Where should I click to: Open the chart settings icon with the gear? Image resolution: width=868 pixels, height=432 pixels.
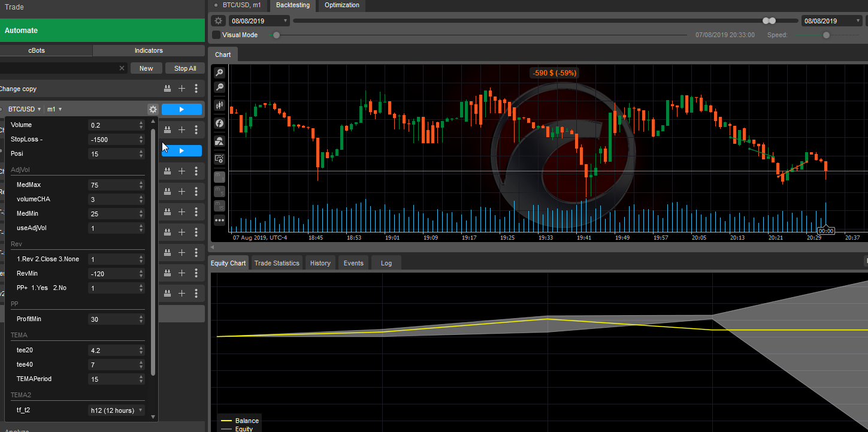220,159
